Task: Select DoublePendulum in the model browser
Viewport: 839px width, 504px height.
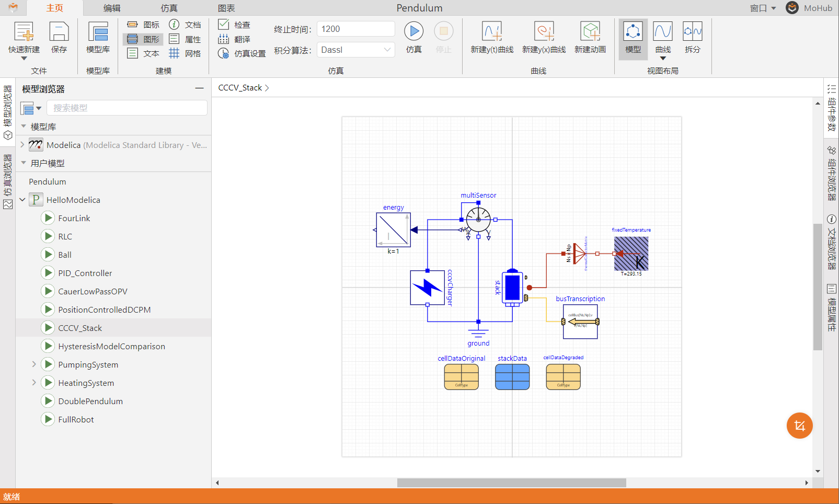Action: coord(90,401)
